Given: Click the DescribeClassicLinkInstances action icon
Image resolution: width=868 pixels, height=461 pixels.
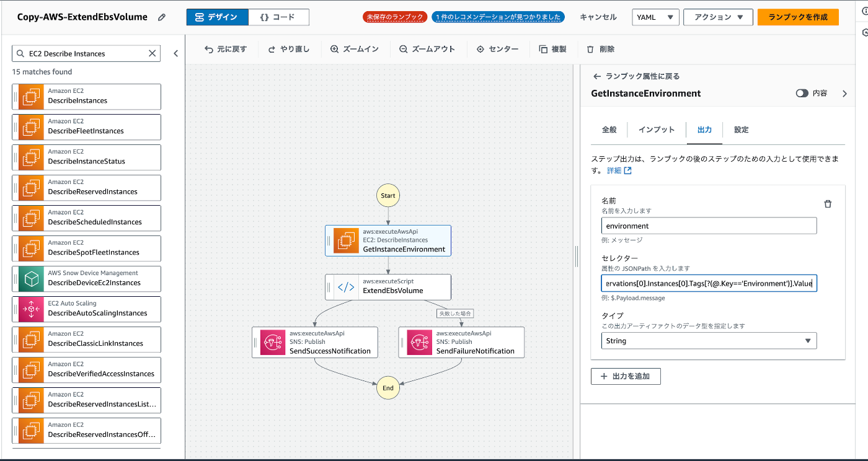Looking at the screenshot, I should 31,340.
